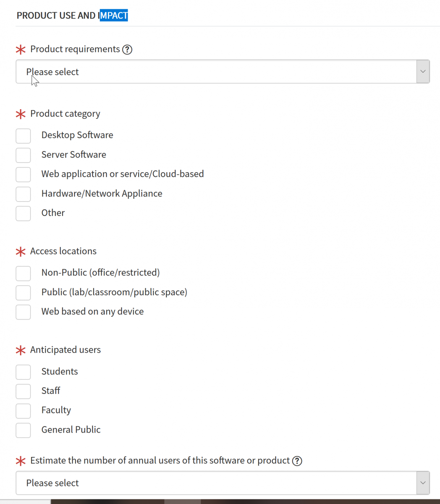The width and height of the screenshot is (440, 504).
Task: Check Public (lab/classroom/public space) checkbox
Action: click(x=24, y=293)
